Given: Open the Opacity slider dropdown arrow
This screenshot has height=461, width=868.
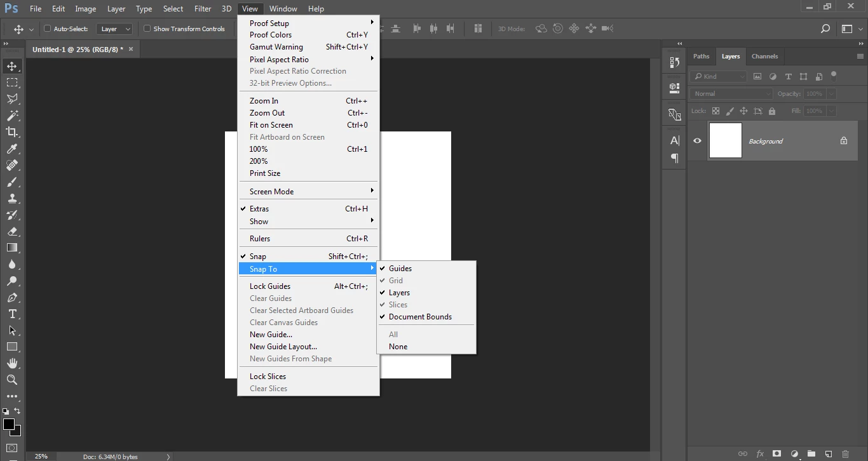Looking at the screenshot, I should click(831, 93).
